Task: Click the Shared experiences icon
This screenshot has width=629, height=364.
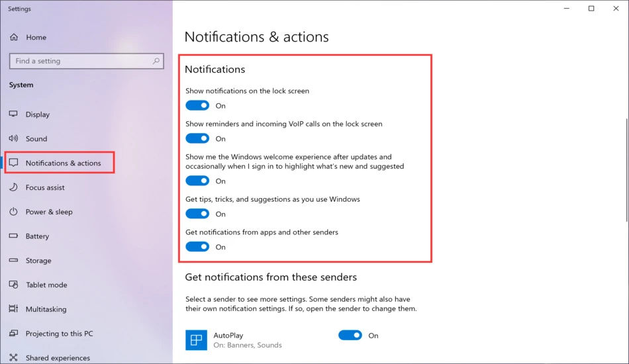Action: point(13,357)
